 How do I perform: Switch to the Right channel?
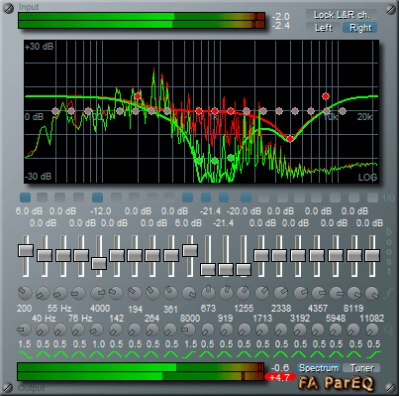(360, 28)
